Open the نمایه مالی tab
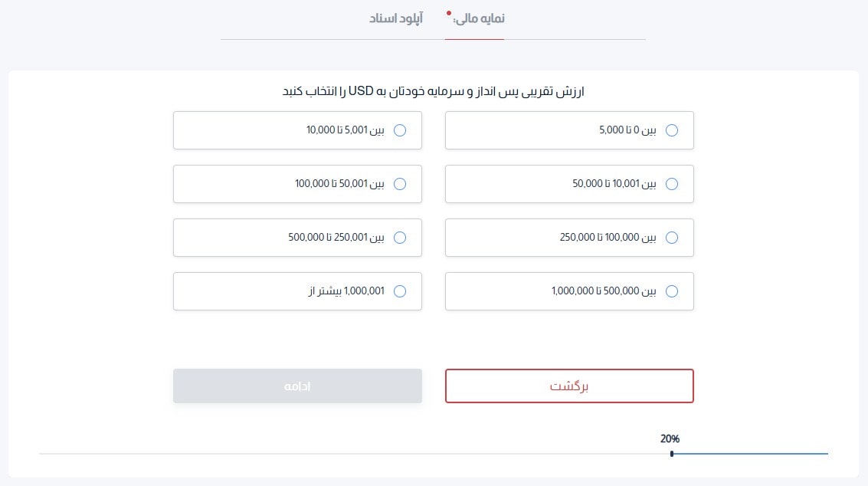Viewport: 868px width, 486px height. [474, 18]
